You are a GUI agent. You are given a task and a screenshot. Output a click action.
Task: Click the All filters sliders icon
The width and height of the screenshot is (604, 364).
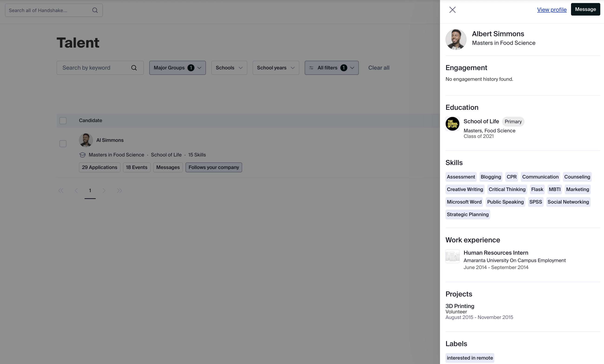311,68
